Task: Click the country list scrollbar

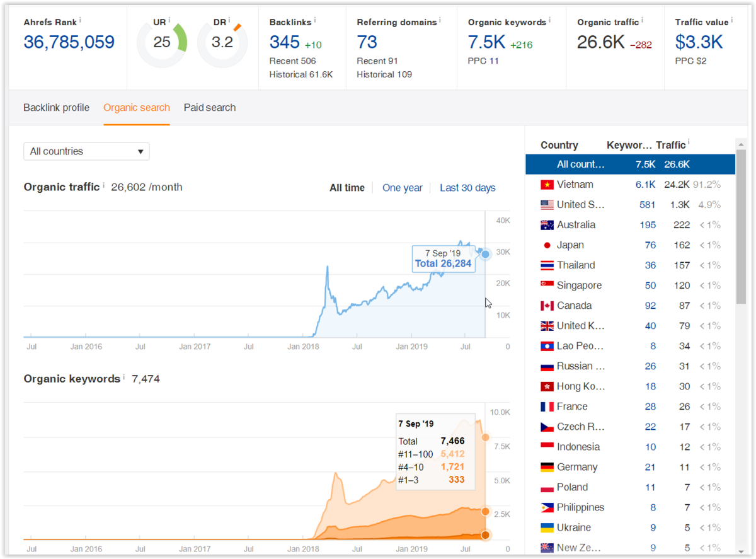Action: pos(742,226)
